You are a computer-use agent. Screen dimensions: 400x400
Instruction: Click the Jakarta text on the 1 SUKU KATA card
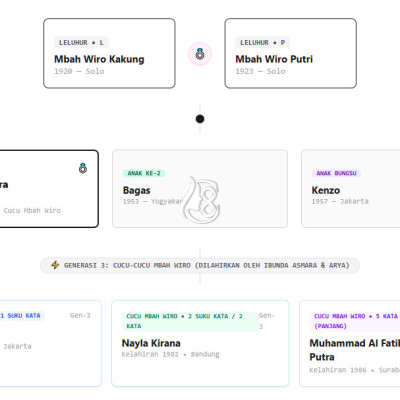(x=17, y=346)
